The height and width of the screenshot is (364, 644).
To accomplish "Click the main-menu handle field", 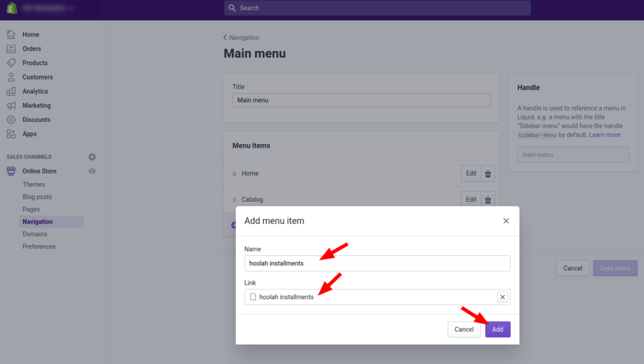I will pos(572,155).
